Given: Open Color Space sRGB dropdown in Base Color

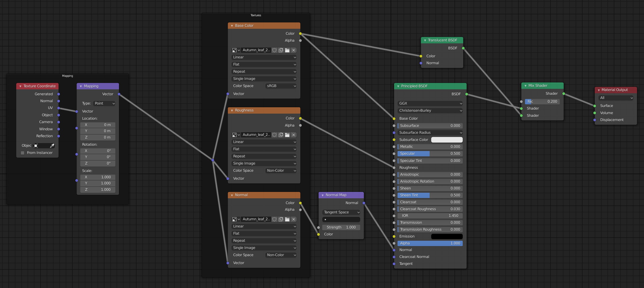Looking at the screenshot, I should 281,86.
